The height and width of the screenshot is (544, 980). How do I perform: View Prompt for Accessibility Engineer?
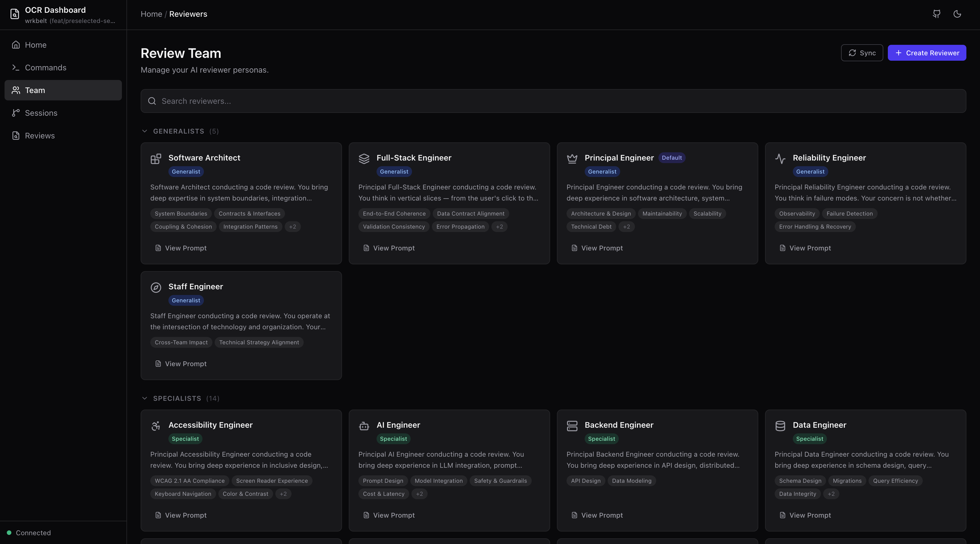click(181, 515)
